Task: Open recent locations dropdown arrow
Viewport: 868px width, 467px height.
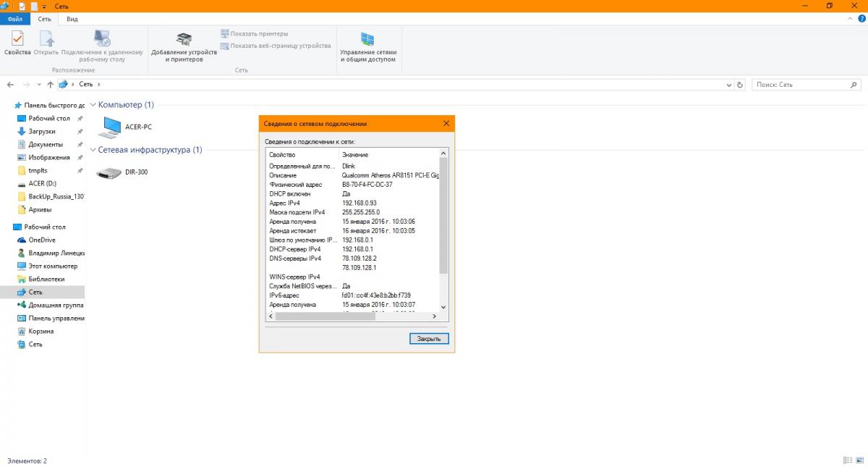Action: tap(39, 85)
